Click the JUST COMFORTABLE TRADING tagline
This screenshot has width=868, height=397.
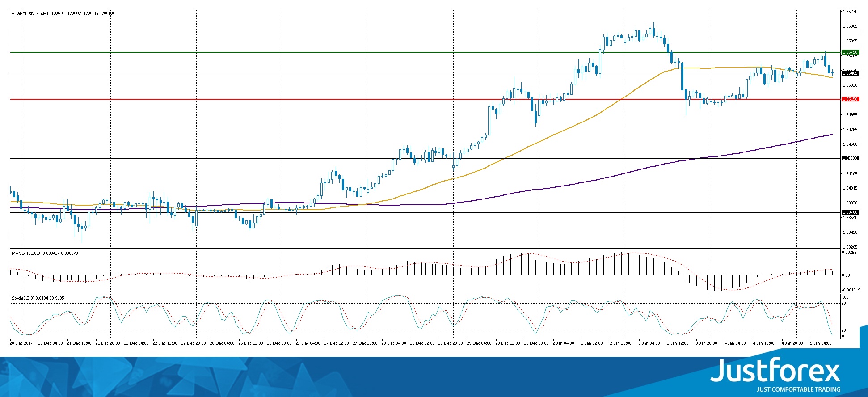click(798, 389)
